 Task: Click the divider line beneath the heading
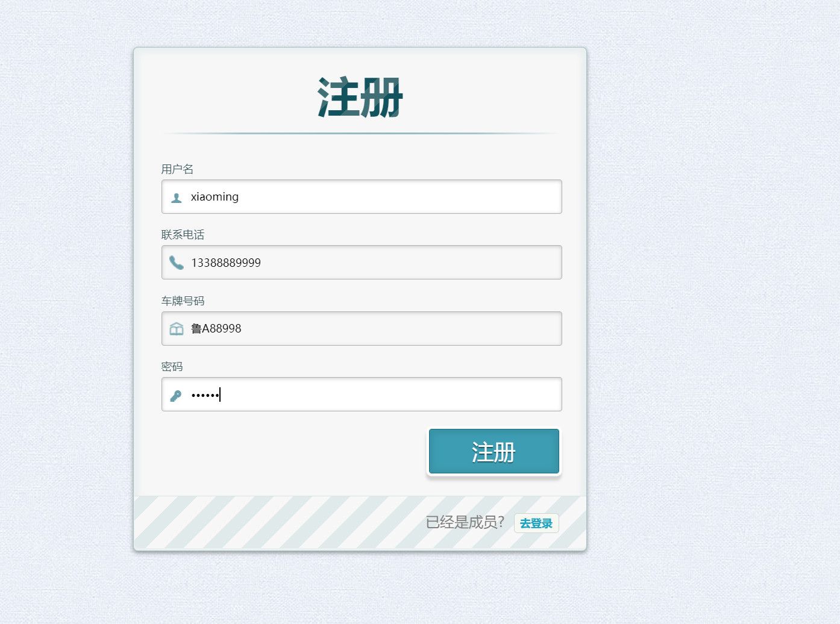(360, 133)
